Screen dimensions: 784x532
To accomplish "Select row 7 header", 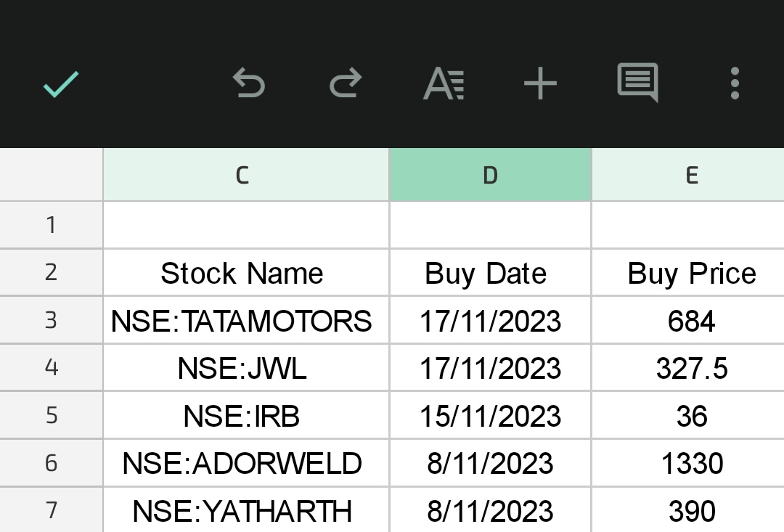I will tap(51, 510).
